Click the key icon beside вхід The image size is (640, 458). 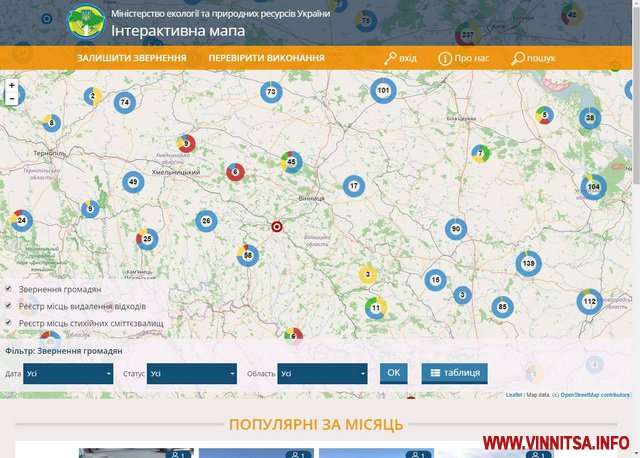(389, 59)
